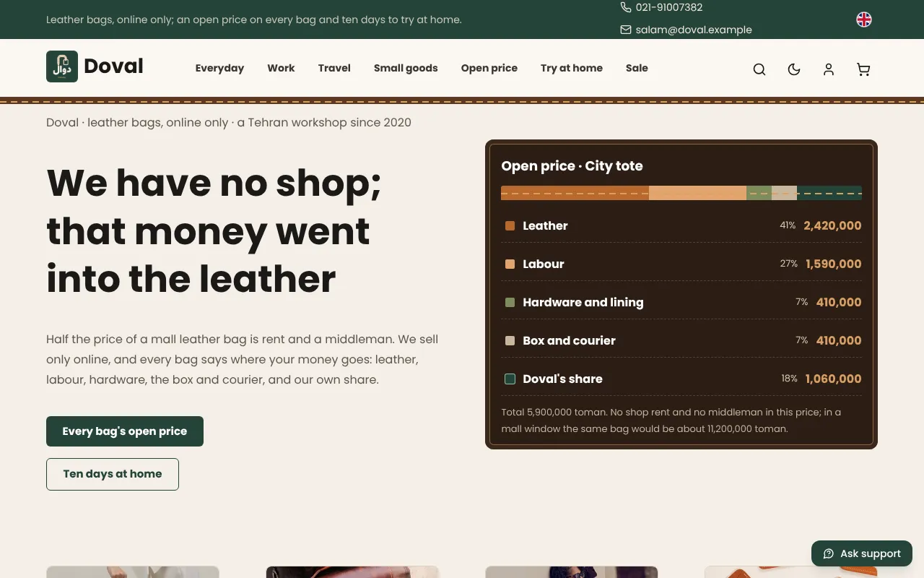Call phone number 021-91007382
The width and height of the screenshot is (924, 578).
[669, 7]
